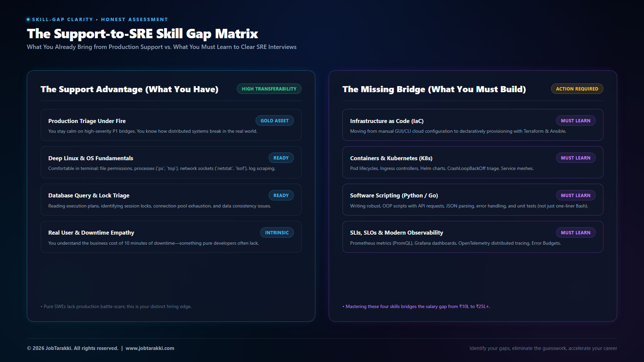Click the GOLD ASSET tag
The height and width of the screenshot is (362, 644).
[x=274, y=121]
